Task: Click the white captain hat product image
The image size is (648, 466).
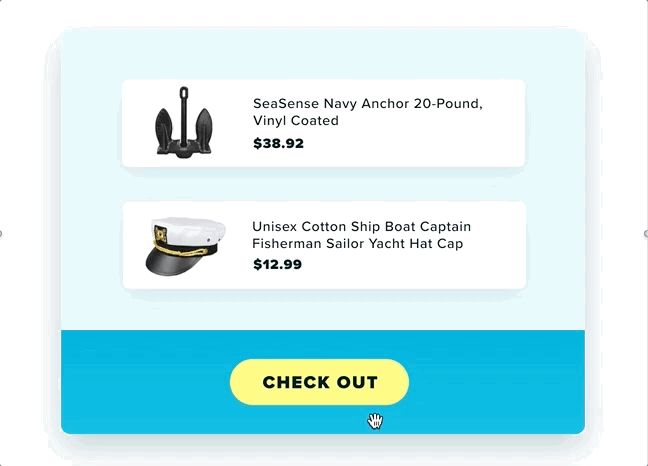Action: click(186, 246)
